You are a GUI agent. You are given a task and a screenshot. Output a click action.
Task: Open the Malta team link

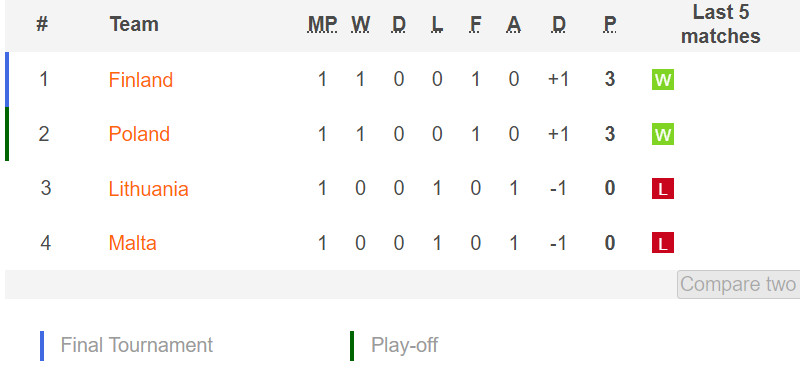132,243
